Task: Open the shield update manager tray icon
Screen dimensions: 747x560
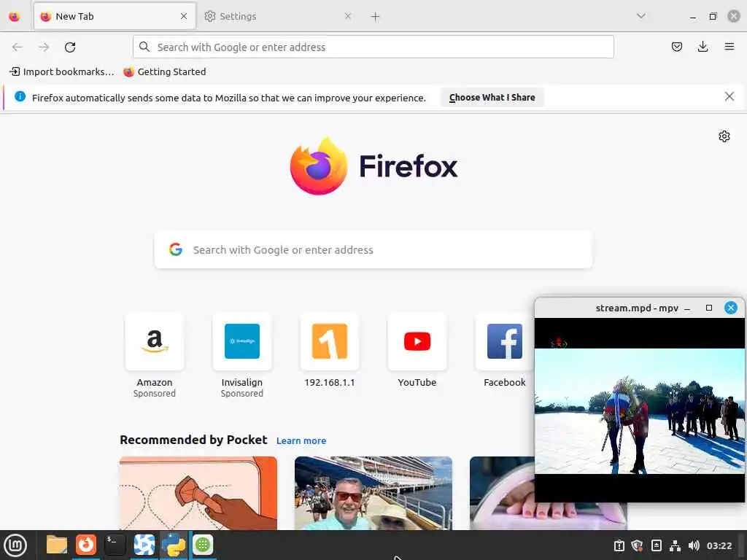Action: point(637,545)
